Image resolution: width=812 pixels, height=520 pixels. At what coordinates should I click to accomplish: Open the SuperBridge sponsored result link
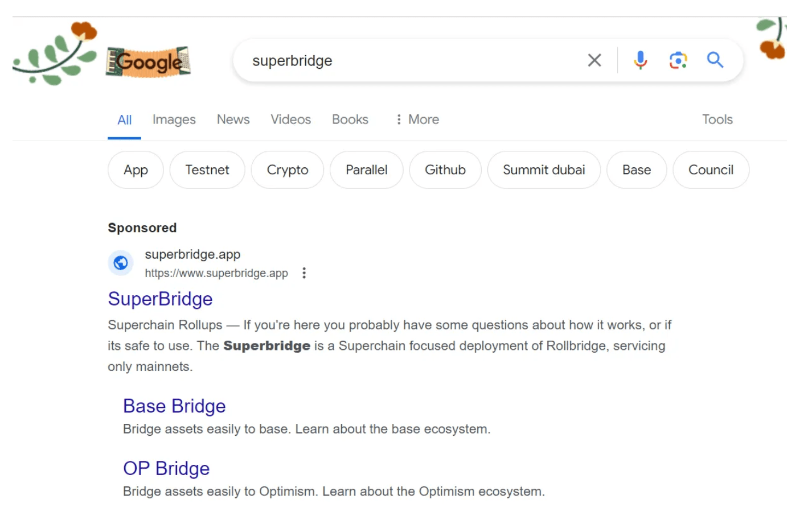(160, 299)
